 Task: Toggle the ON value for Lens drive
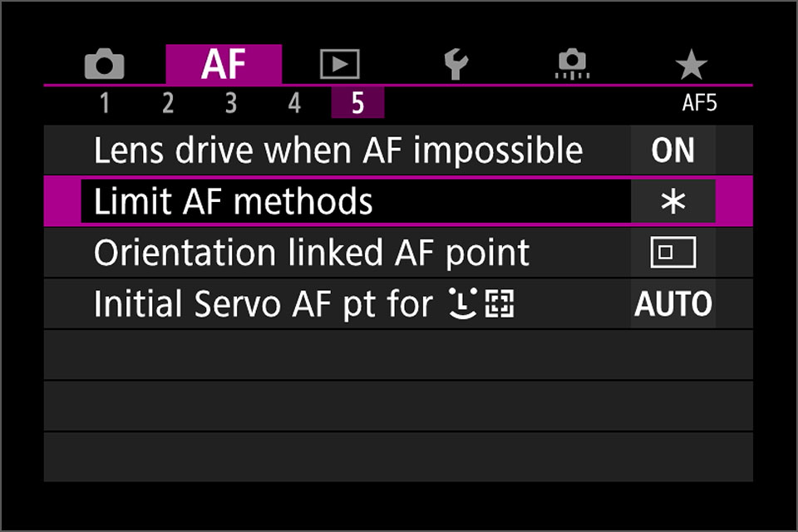pyautogui.click(x=672, y=150)
